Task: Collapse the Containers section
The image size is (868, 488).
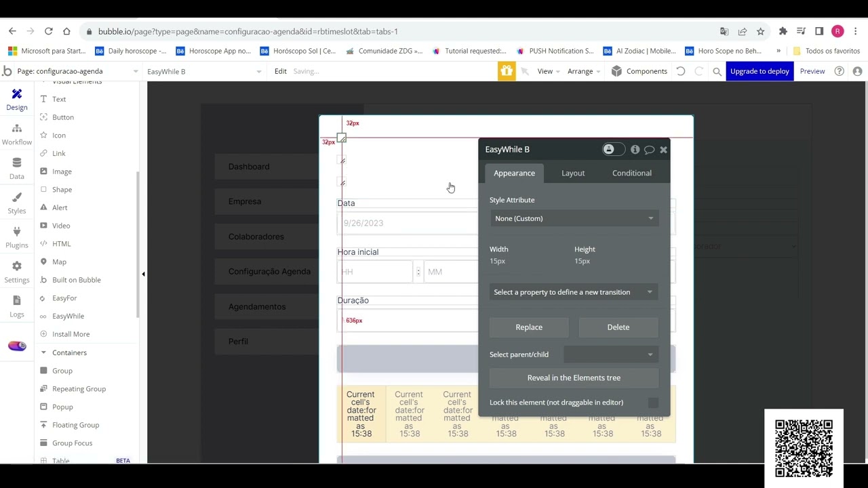Action: pos(43,352)
